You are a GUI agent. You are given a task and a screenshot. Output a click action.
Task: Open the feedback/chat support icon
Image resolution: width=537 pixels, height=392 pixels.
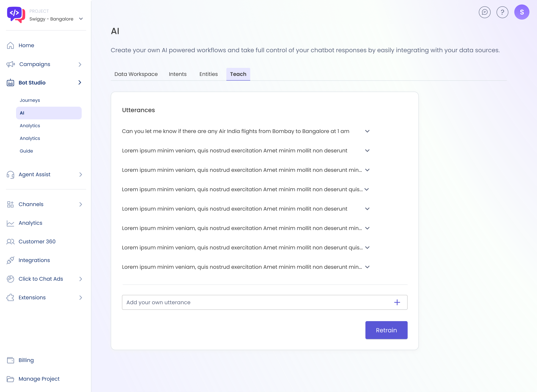pos(484,12)
